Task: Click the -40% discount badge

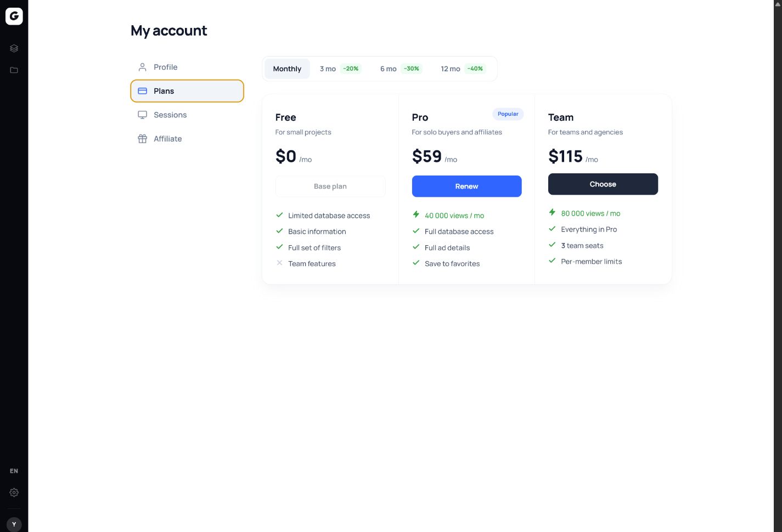Action: point(475,69)
